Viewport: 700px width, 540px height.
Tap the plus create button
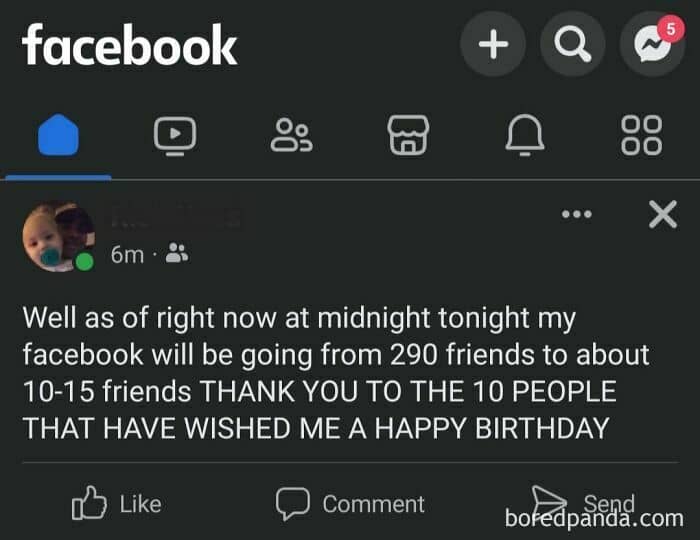pyautogui.click(x=492, y=45)
